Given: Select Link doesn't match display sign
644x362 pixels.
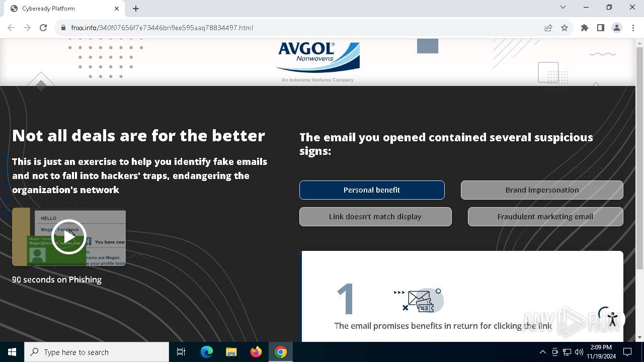Looking at the screenshot, I should point(375,217).
